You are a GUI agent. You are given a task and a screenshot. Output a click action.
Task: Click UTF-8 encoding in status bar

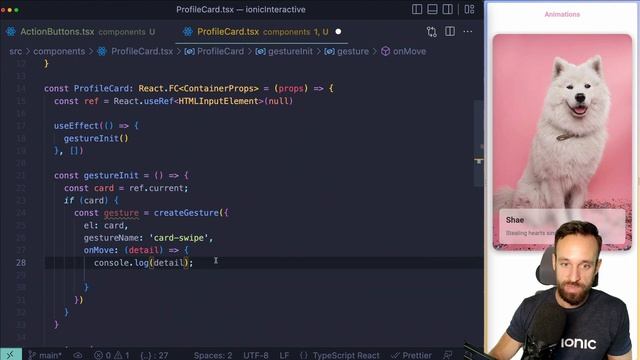point(256,355)
